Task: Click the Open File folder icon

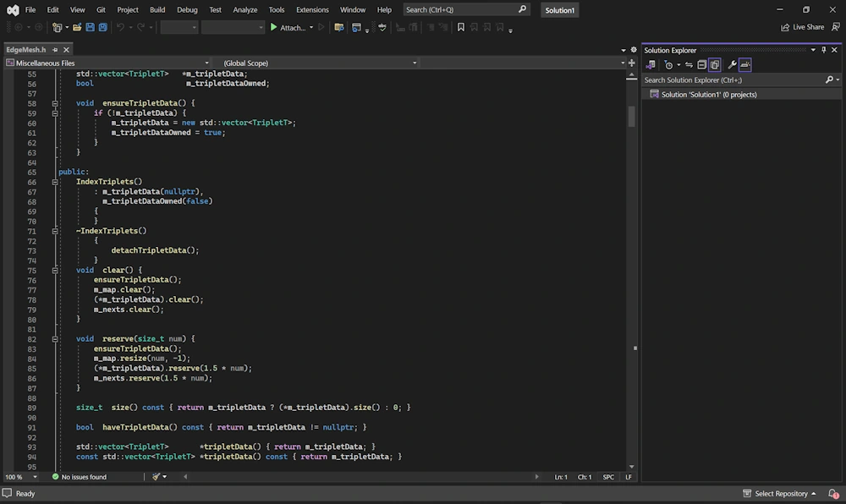Action: [x=77, y=27]
